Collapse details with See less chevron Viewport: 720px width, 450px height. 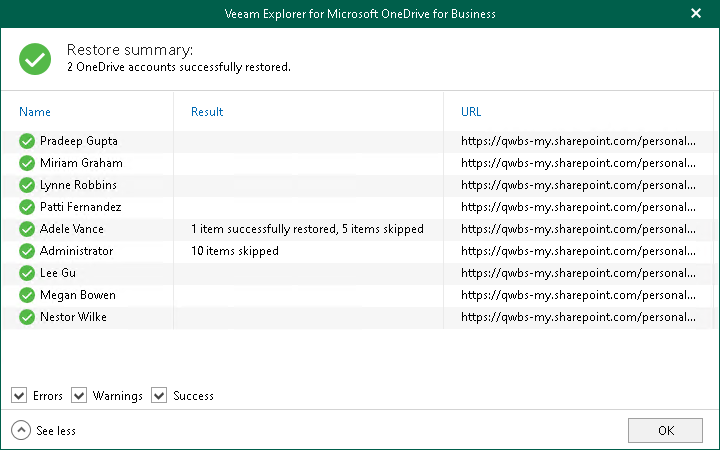tap(21, 431)
